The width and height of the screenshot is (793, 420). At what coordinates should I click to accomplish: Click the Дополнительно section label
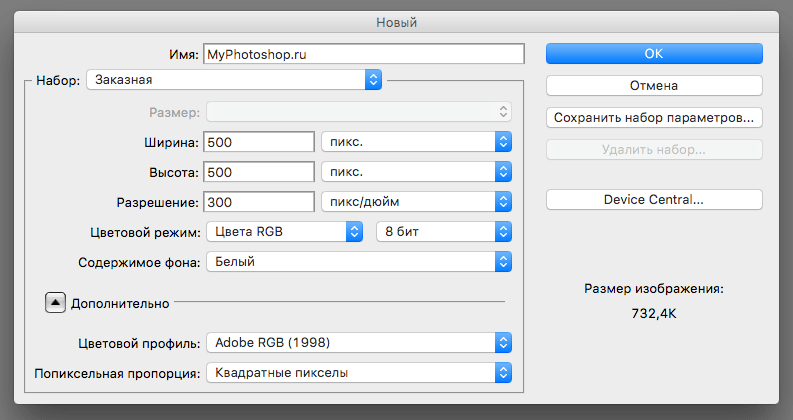120,303
